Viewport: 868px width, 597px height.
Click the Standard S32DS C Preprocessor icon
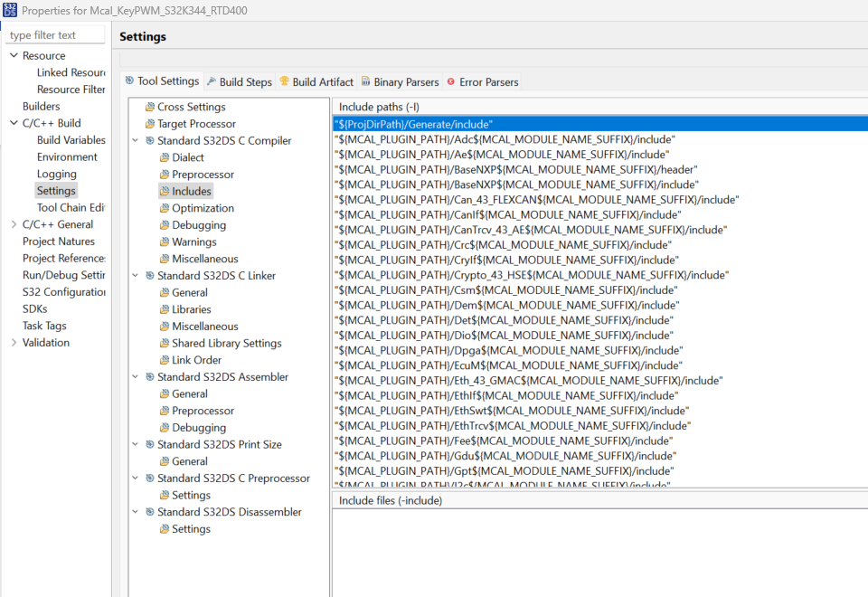tap(149, 479)
